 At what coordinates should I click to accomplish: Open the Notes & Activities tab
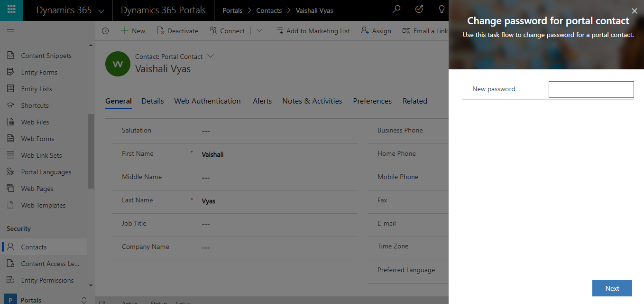312,101
